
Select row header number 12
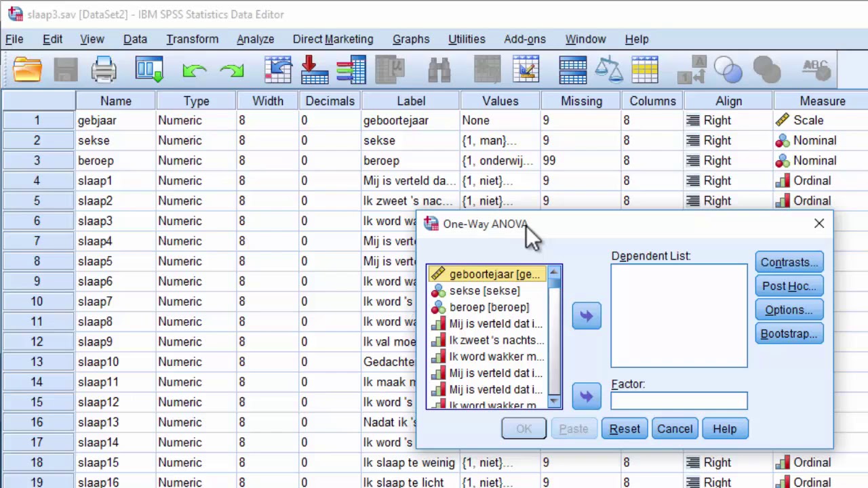pos(38,342)
